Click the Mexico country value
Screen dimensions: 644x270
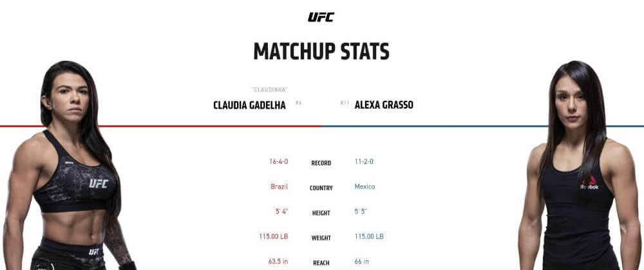pyautogui.click(x=365, y=186)
